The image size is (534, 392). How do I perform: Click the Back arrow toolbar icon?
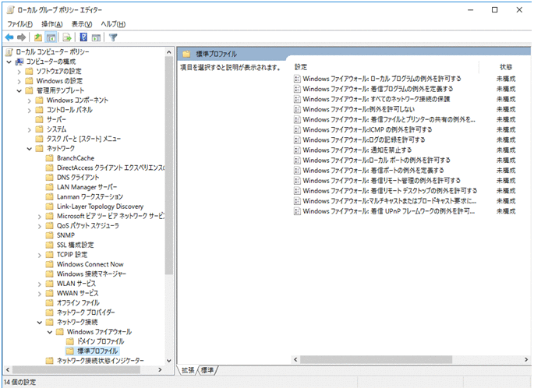point(9,37)
